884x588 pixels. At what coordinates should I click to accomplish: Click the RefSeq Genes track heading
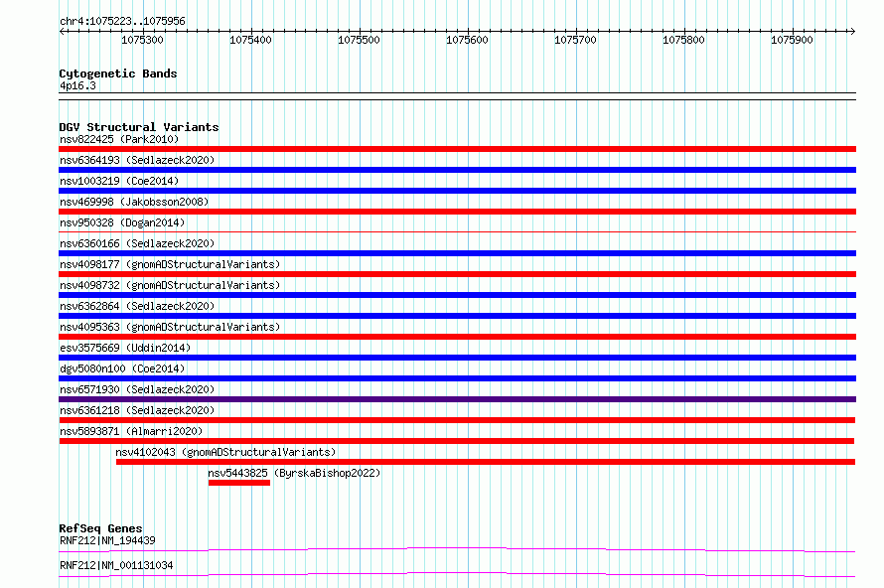[100, 528]
